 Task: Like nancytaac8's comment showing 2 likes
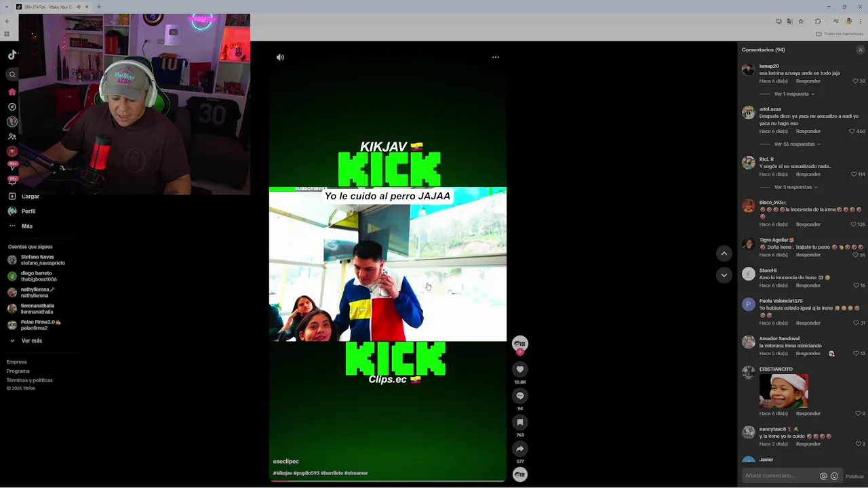(x=857, y=444)
